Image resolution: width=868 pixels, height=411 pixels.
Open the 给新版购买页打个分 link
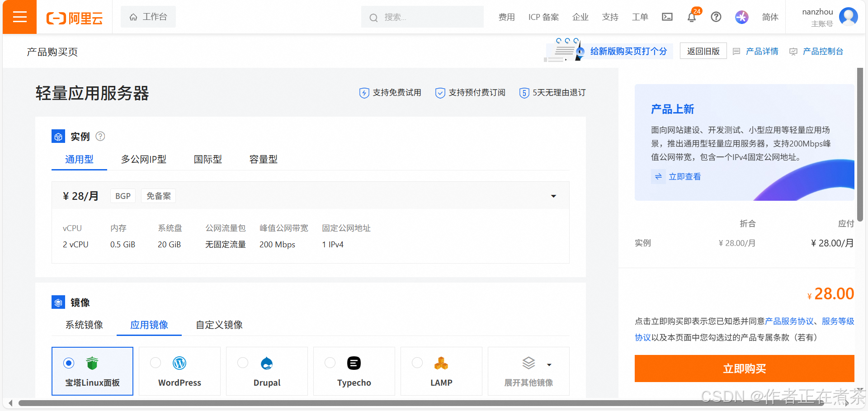[x=628, y=51]
